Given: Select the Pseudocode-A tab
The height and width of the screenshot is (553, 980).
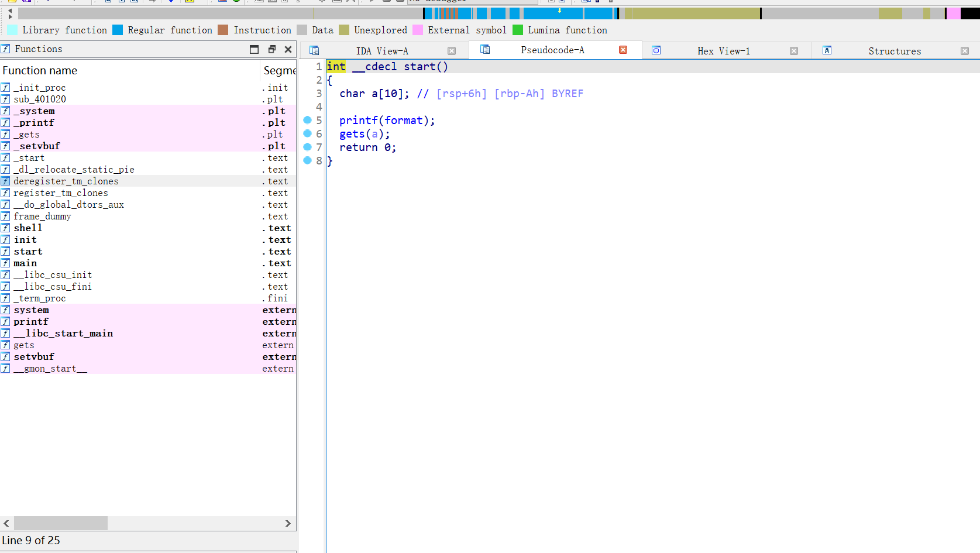Looking at the screenshot, I should (552, 50).
